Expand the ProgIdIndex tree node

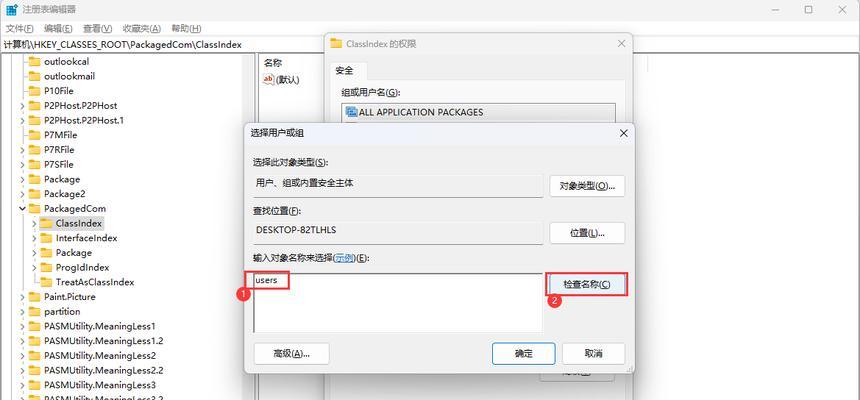pos(34,268)
